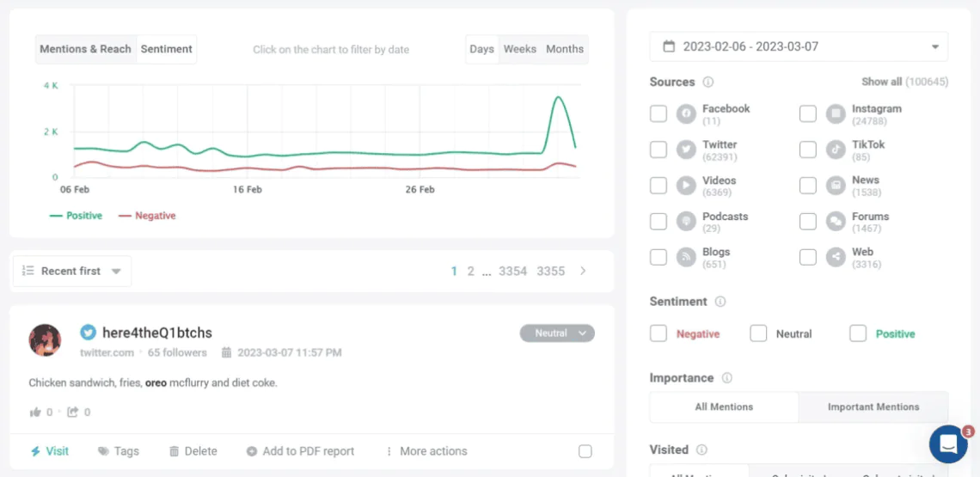
Task: Open the Neutral sentiment dropdown
Action: (557, 333)
